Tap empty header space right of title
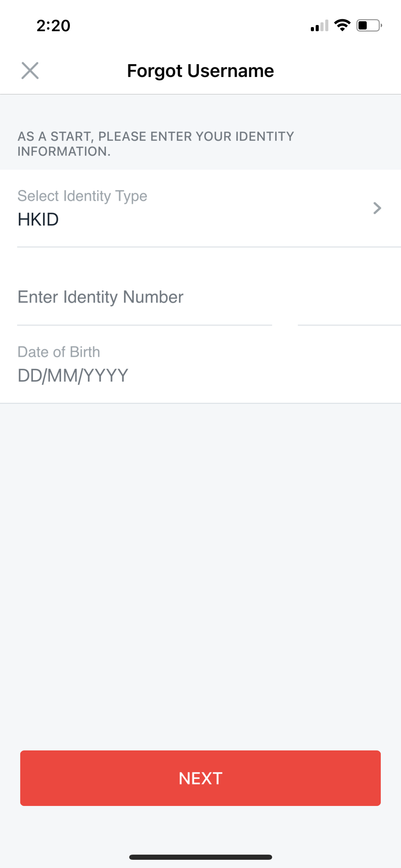This screenshot has height=868, width=401. 336,71
